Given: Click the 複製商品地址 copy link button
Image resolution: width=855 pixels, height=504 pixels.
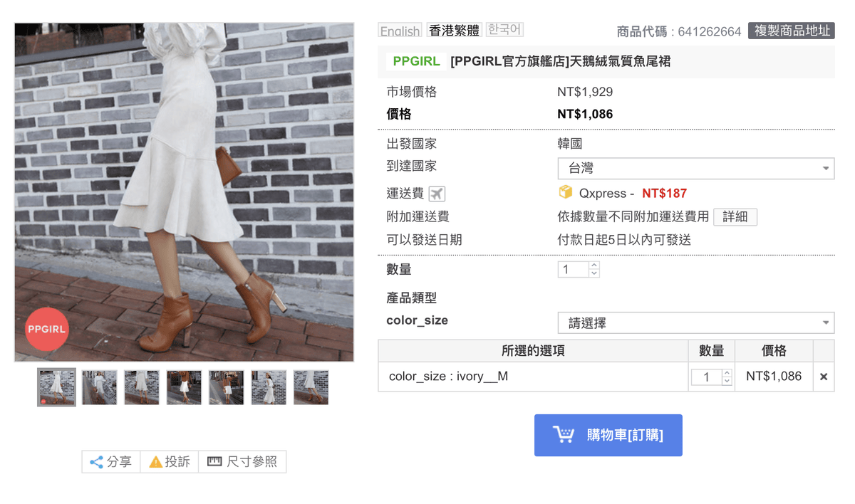Looking at the screenshot, I should pos(791,31).
